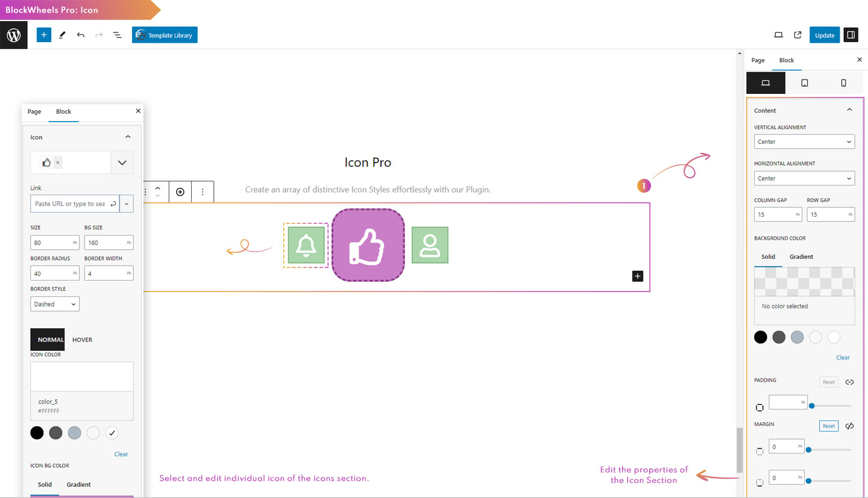The width and height of the screenshot is (868, 498).
Task: Open the Vertical Alignment dropdown
Action: pos(804,142)
